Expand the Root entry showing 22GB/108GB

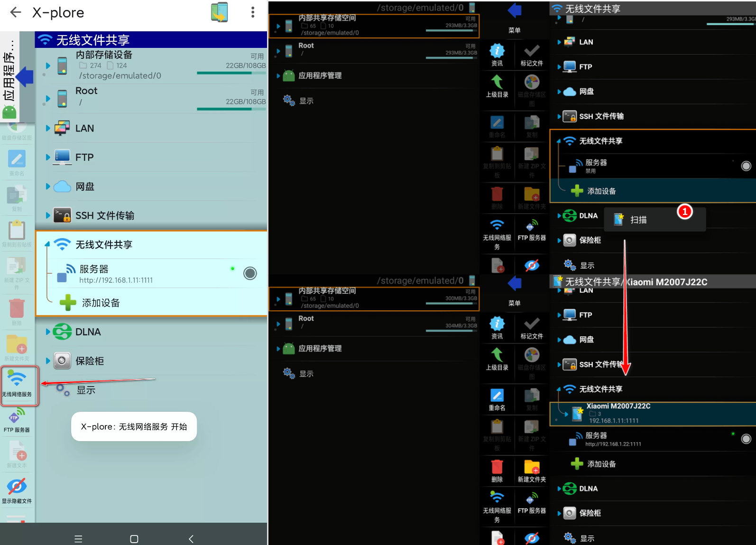point(48,99)
